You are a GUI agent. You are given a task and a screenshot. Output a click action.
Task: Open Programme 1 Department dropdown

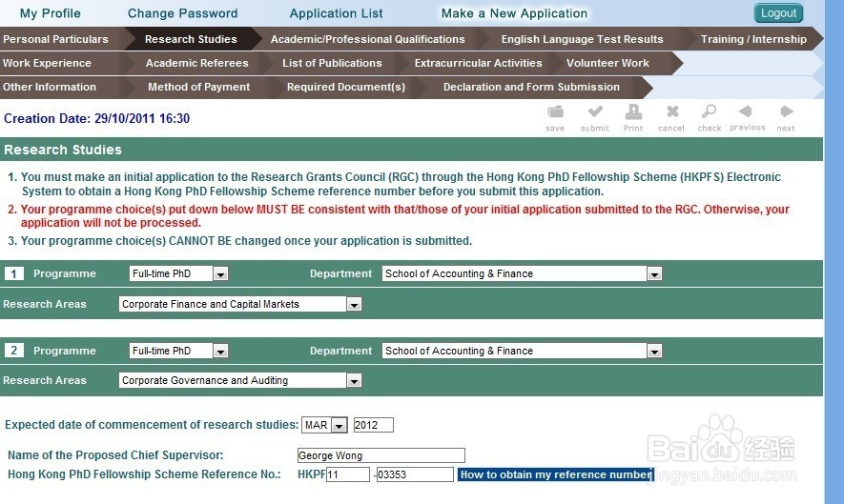522,273
